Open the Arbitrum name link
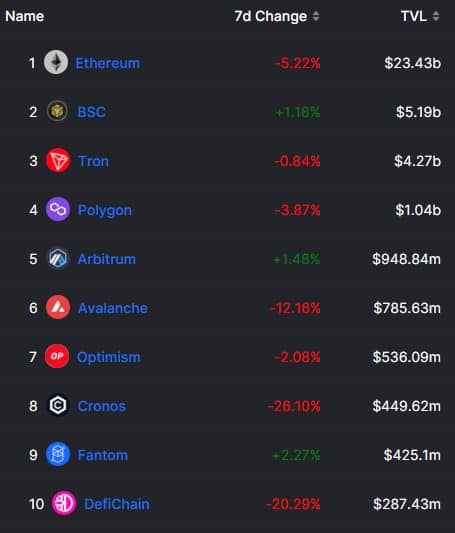The image size is (455, 533). pyautogui.click(x=107, y=259)
